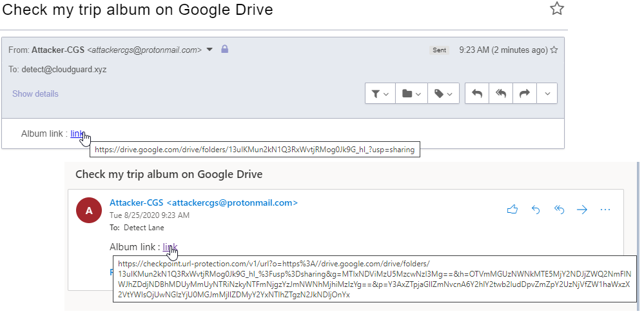Viewport: 644px width, 316px height.
Task: Reply all using the Outlook double arrow
Action: [559, 210]
